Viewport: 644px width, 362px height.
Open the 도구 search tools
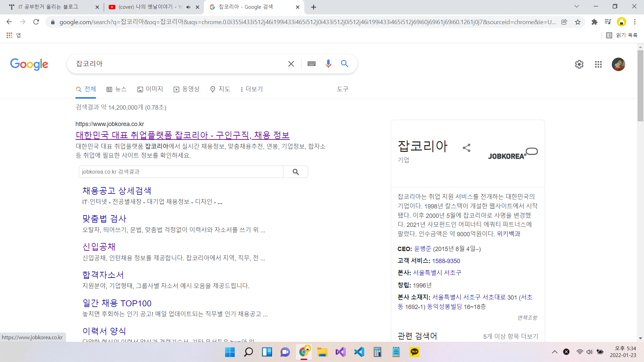coord(342,89)
